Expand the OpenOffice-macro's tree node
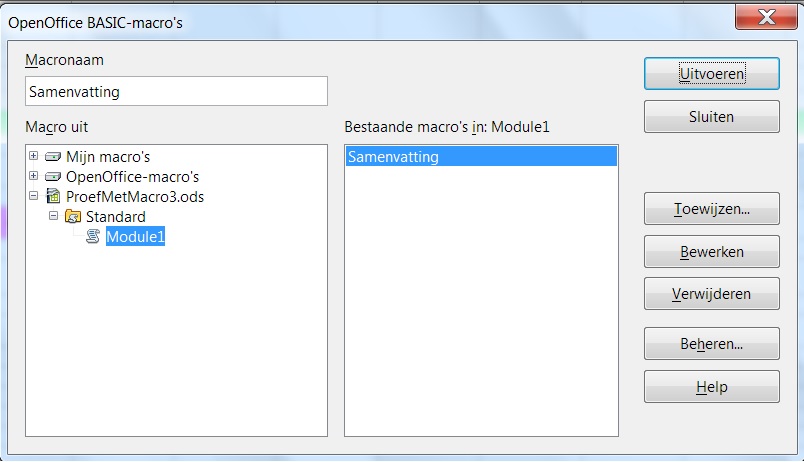The height and width of the screenshot is (462, 804). [x=34, y=177]
